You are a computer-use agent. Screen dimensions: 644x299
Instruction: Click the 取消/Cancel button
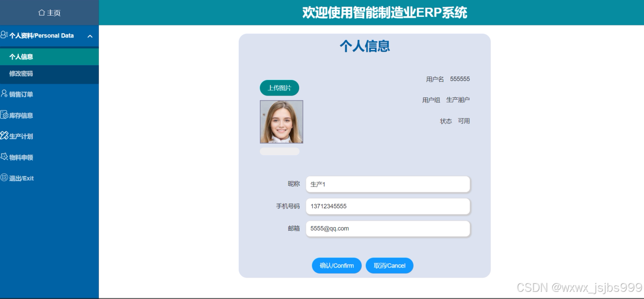[x=390, y=265]
